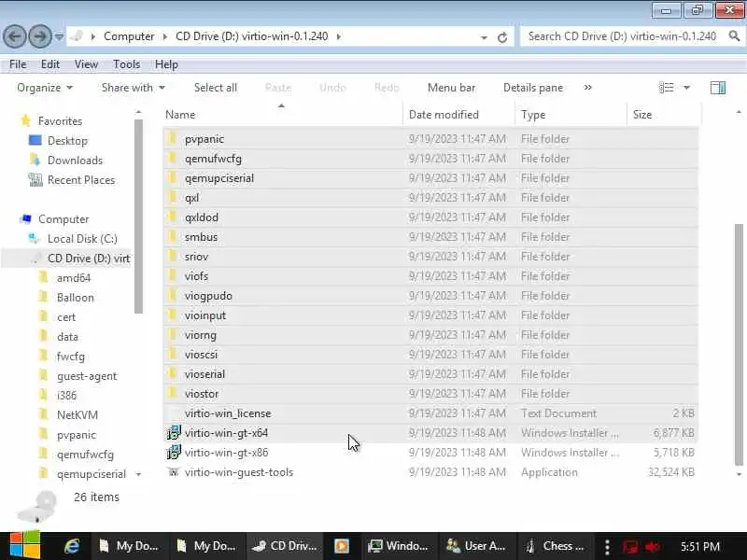
Task: Launch Internet Explorer from taskbar
Action: 72,546
